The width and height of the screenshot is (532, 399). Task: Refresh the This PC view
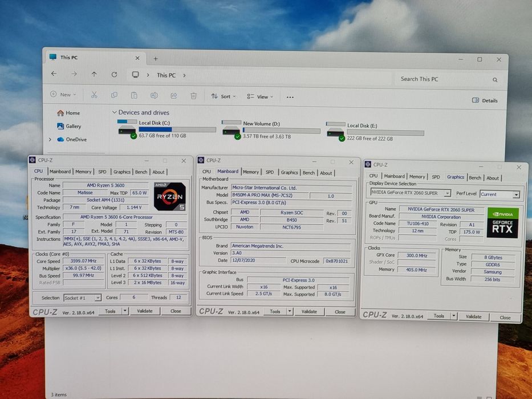click(x=115, y=74)
